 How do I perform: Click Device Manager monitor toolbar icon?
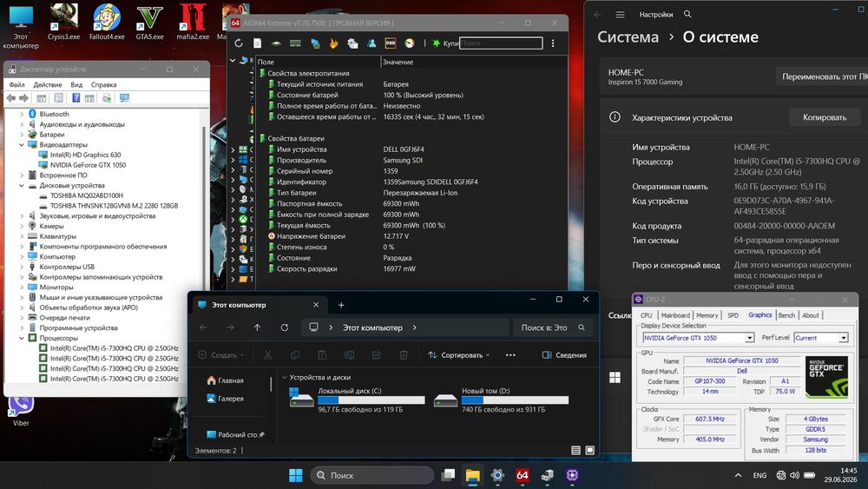coord(124,98)
